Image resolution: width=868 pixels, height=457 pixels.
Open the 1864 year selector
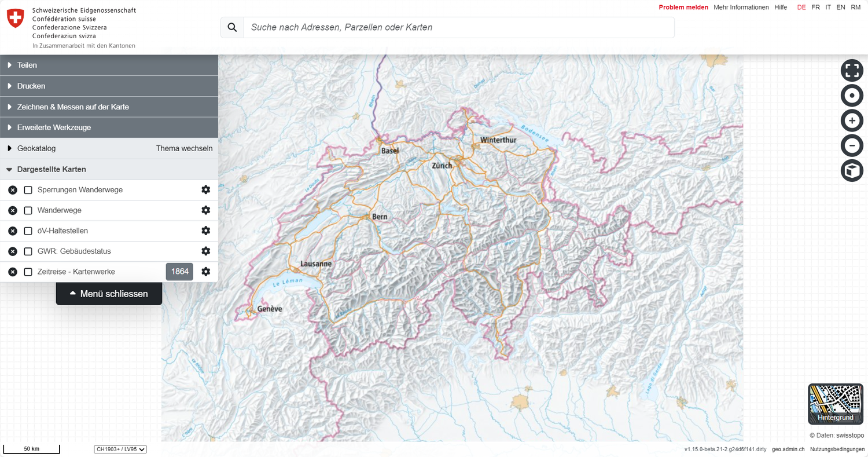click(x=179, y=272)
